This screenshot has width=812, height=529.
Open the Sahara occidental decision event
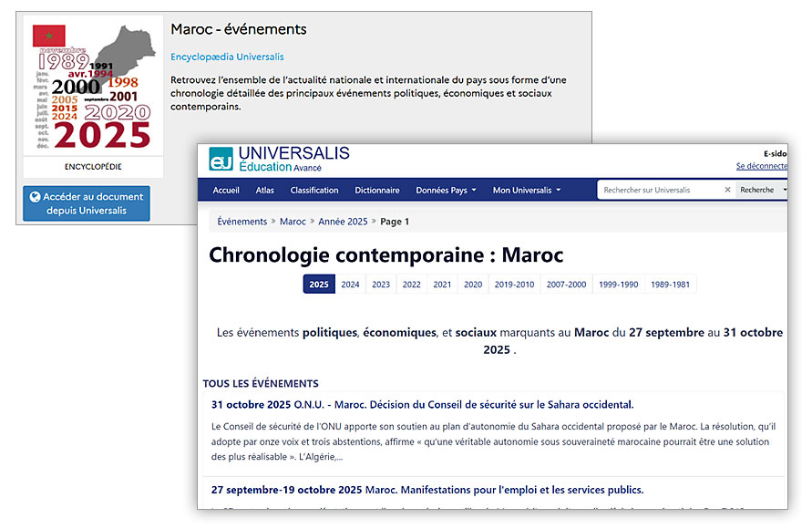click(422, 405)
